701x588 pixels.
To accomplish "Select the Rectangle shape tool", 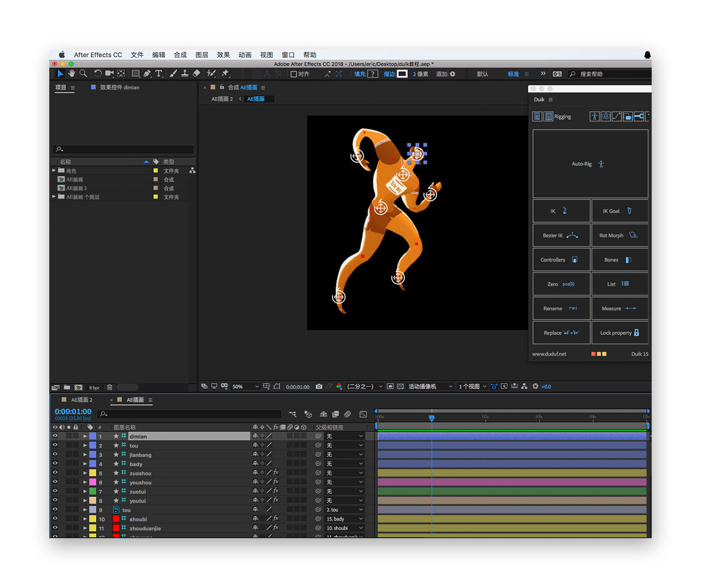I will (x=135, y=73).
